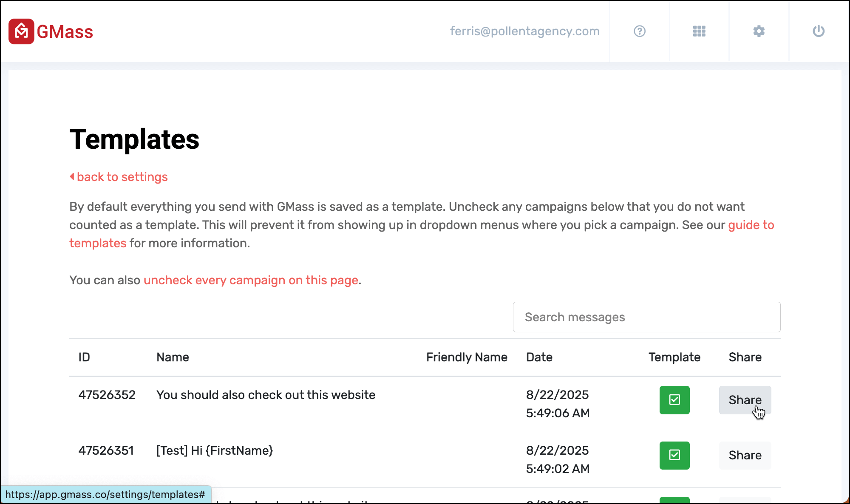Focus the Search messages field
The image size is (850, 504).
pos(646,317)
